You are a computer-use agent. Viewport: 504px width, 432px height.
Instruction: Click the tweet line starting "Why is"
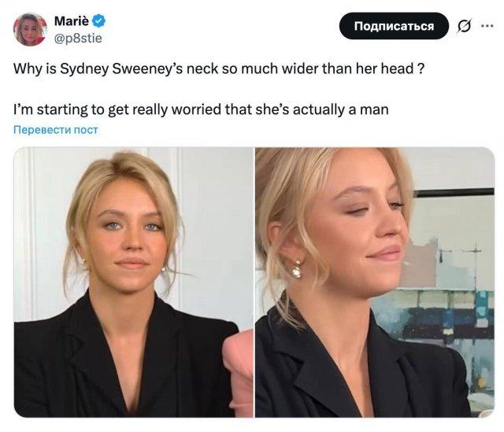219,68
